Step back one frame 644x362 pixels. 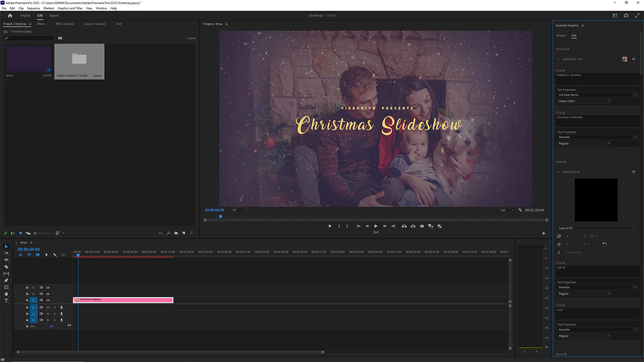click(x=367, y=226)
